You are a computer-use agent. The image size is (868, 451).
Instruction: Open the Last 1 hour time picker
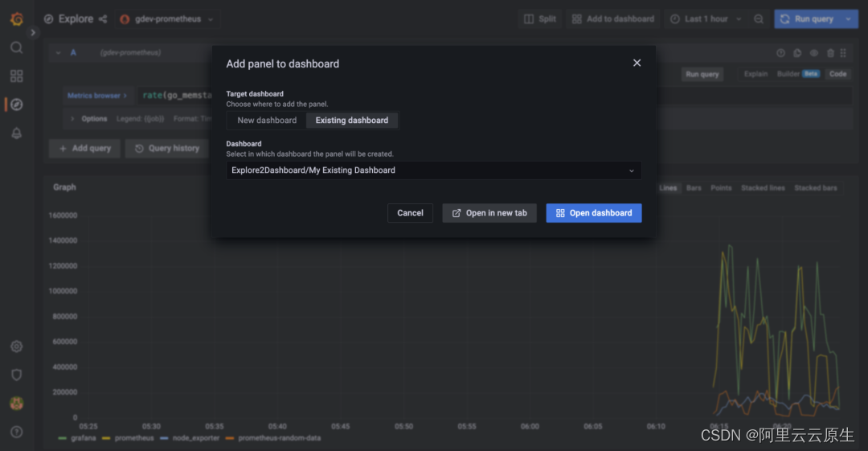click(706, 18)
